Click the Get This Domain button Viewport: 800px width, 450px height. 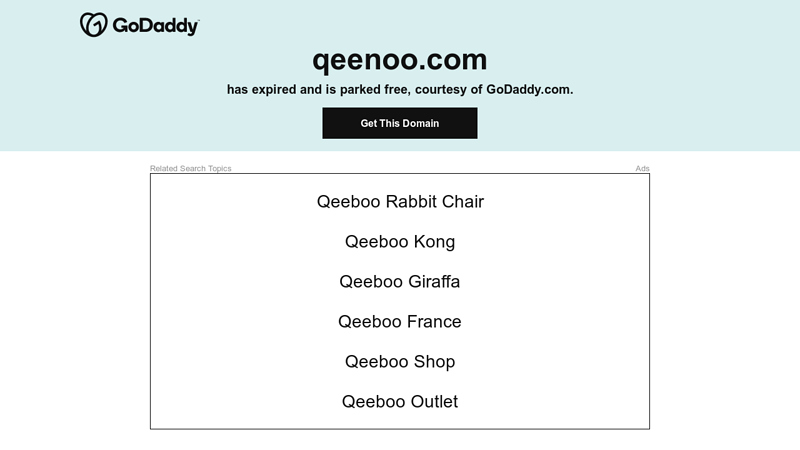tap(399, 123)
